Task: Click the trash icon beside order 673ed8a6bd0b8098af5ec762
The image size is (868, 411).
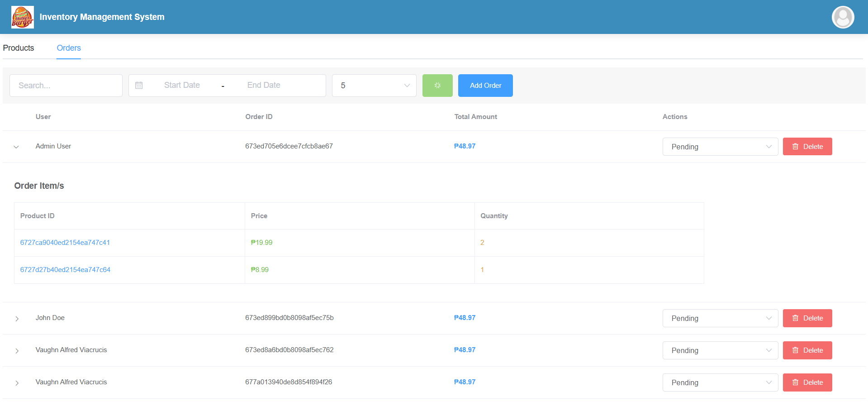Action: (x=796, y=350)
